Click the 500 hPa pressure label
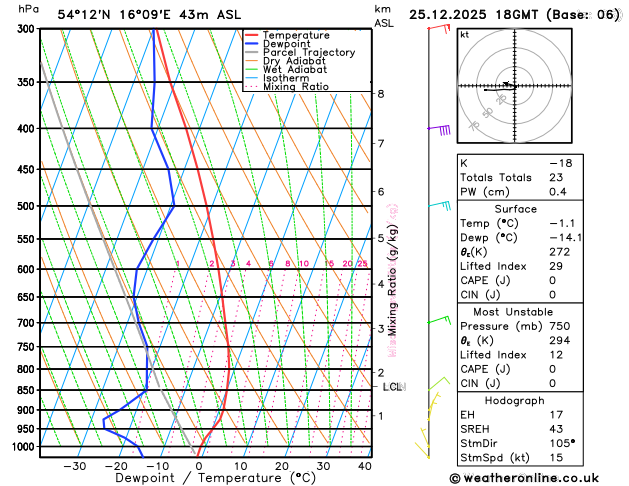This screenshot has height=486, width=629. 27,206
